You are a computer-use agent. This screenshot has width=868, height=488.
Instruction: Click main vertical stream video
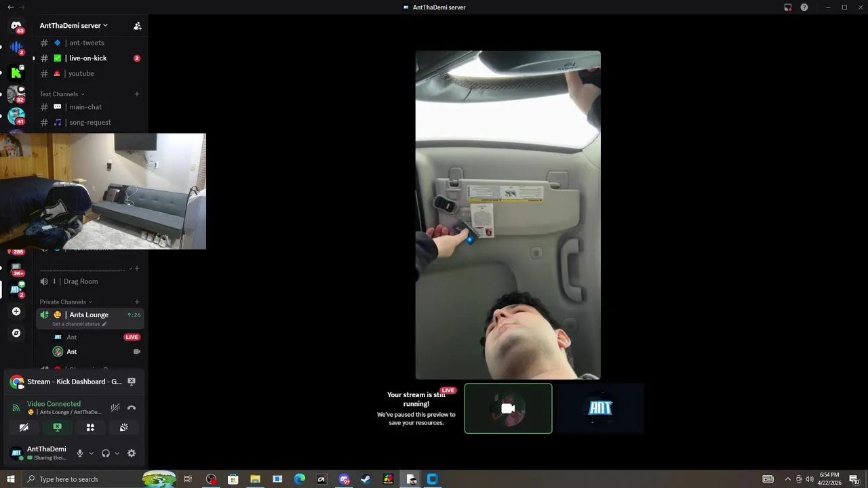click(508, 215)
